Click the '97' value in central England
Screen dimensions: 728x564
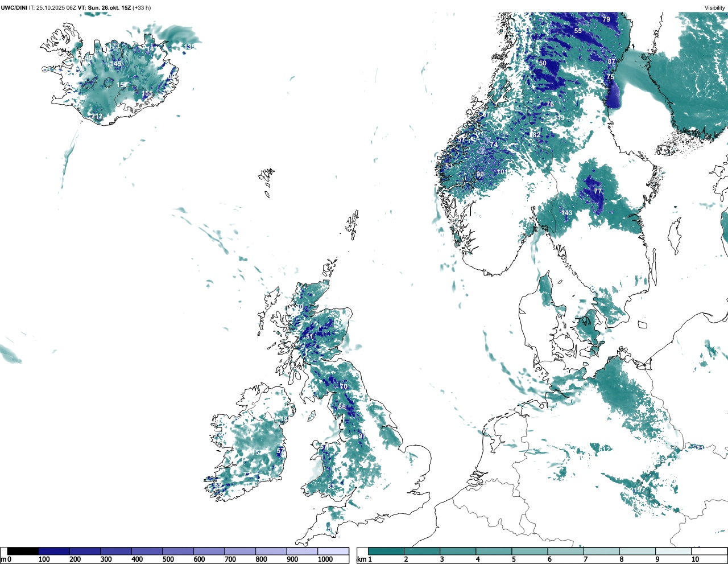pos(361,437)
